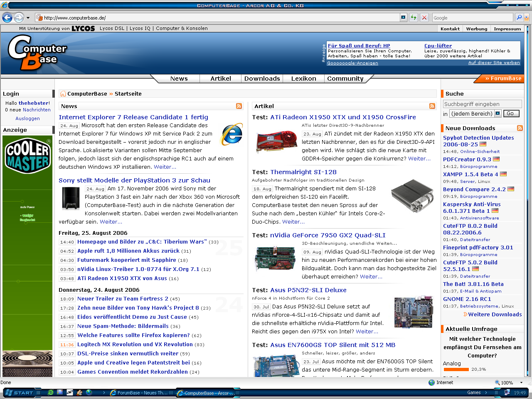532x399 pixels.
Task: Click the magnifier search icon beside Google box
Action: [x=519, y=17]
